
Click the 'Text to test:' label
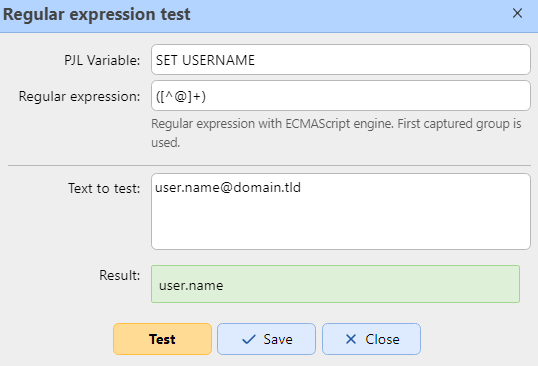click(x=104, y=188)
